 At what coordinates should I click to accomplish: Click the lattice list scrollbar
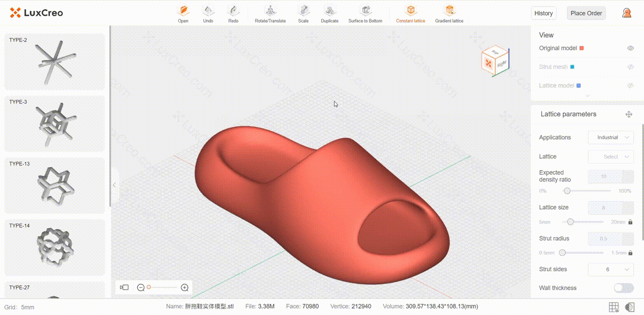110,116
